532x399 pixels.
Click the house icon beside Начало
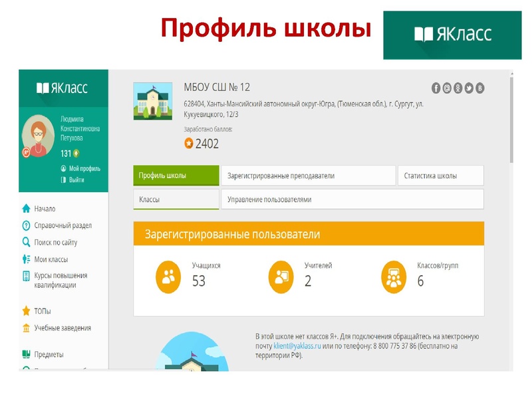pyautogui.click(x=27, y=209)
